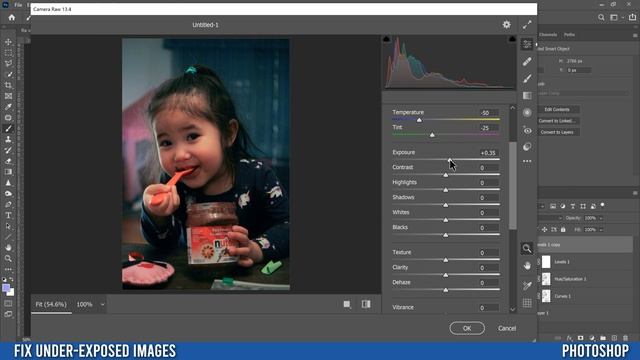Select Camera Raw Zoom magnifier tool

pyautogui.click(x=527, y=248)
